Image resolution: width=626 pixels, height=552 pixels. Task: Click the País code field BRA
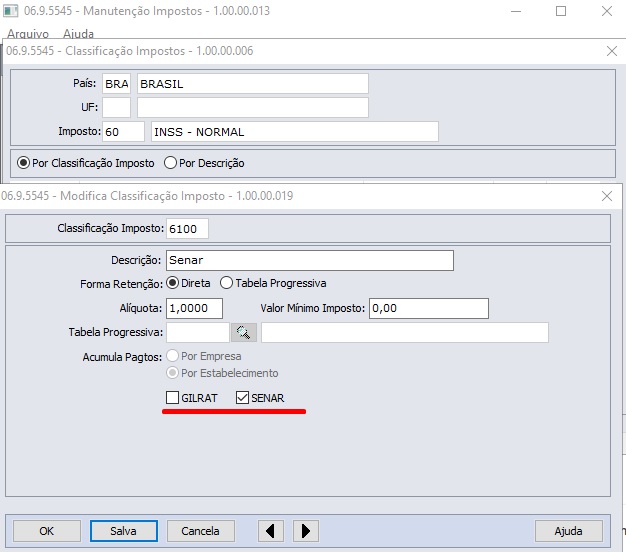click(x=116, y=84)
